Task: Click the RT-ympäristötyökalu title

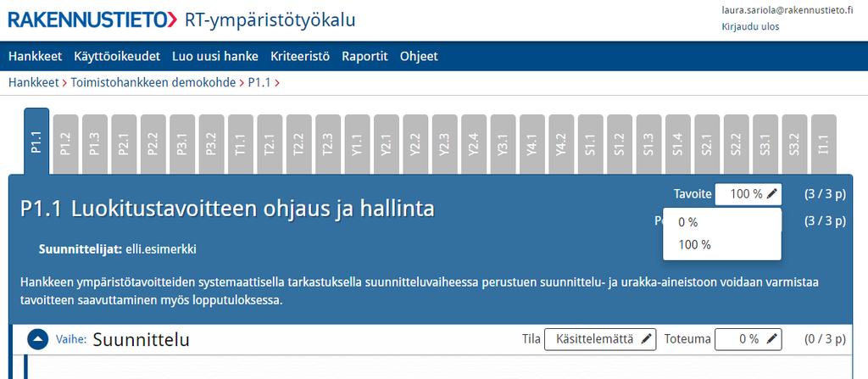Action: coord(270,20)
